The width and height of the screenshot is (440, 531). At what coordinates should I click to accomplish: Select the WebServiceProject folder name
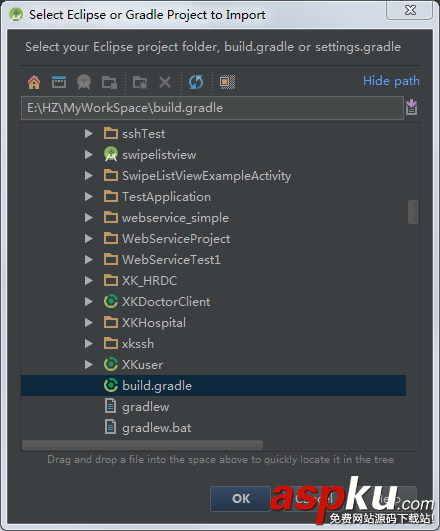[x=176, y=239]
